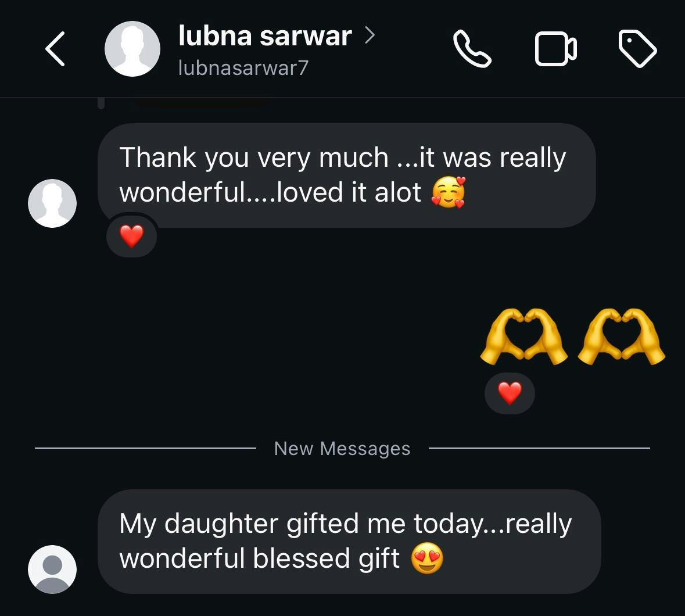The image size is (685, 616).
Task: Expand chat details via chevron beside name
Action: [369, 35]
